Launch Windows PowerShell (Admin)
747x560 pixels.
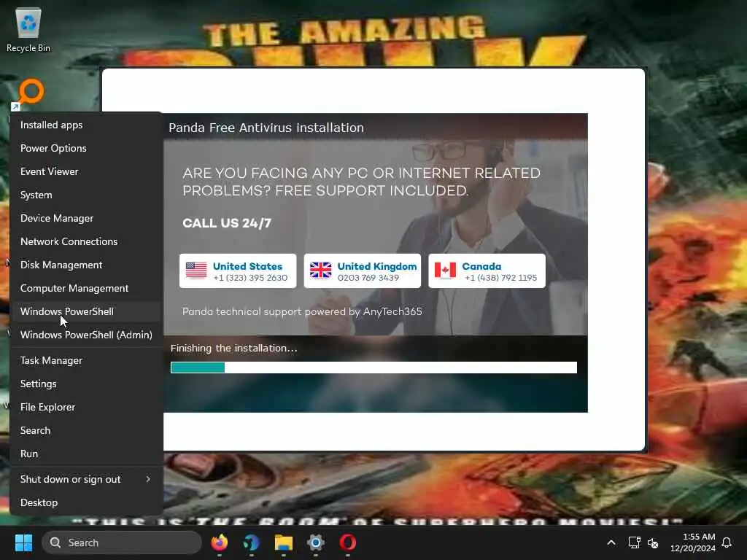(86, 335)
